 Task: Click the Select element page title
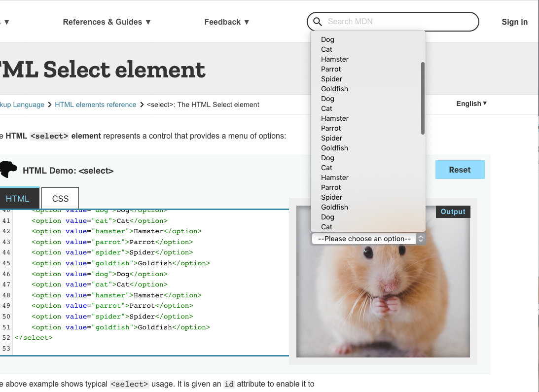pyautogui.click(x=103, y=70)
